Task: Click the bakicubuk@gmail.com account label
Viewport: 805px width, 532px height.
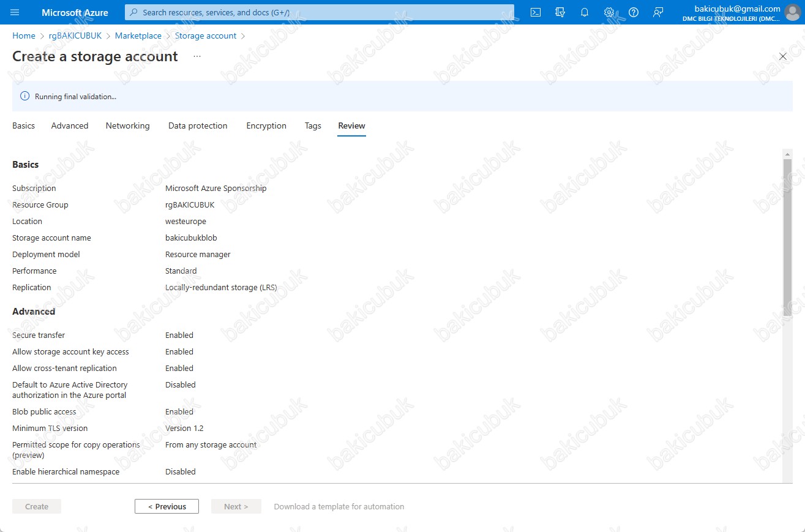Action: click(738, 9)
